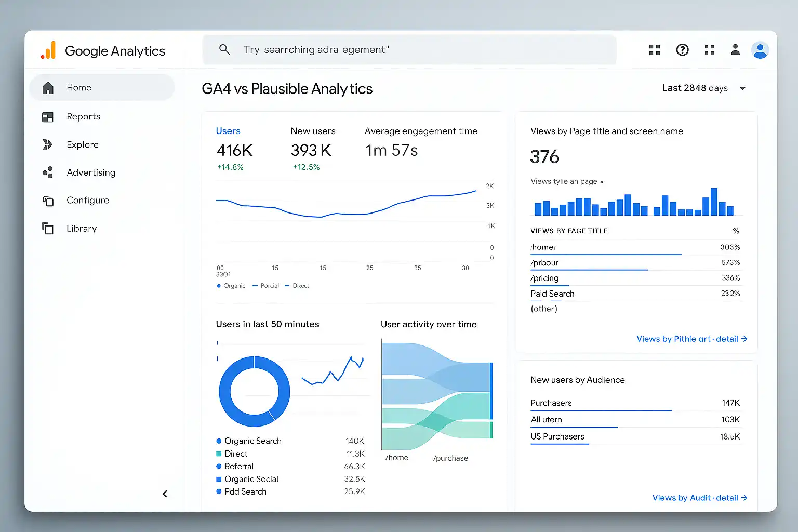Click the Explore sidebar icon

[x=48, y=144]
